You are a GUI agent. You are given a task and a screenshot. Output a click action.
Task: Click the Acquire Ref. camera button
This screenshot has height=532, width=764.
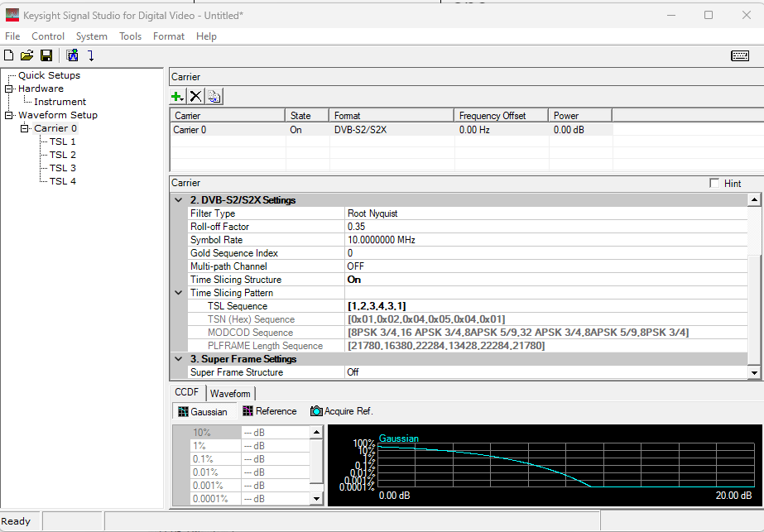342,411
